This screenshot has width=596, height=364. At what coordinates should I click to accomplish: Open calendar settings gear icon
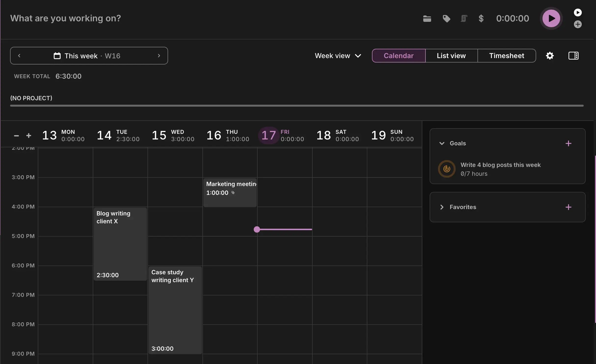point(550,56)
